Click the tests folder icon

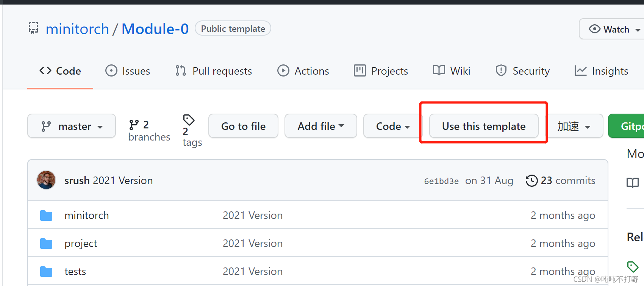pos(46,271)
